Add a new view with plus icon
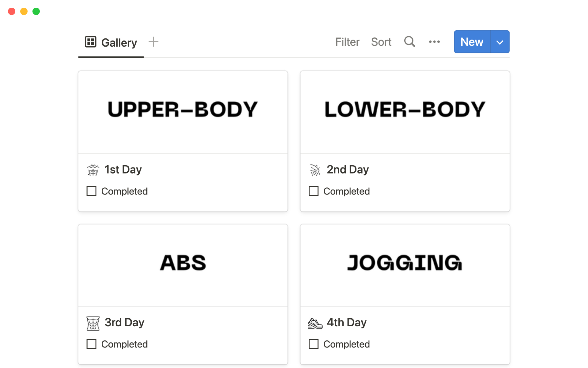The height and width of the screenshot is (368, 588). pos(153,42)
